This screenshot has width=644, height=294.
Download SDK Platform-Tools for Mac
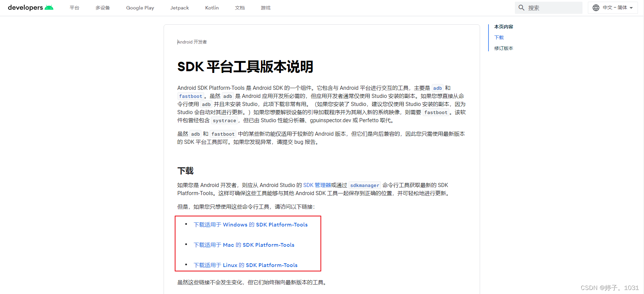click(244, 245)
